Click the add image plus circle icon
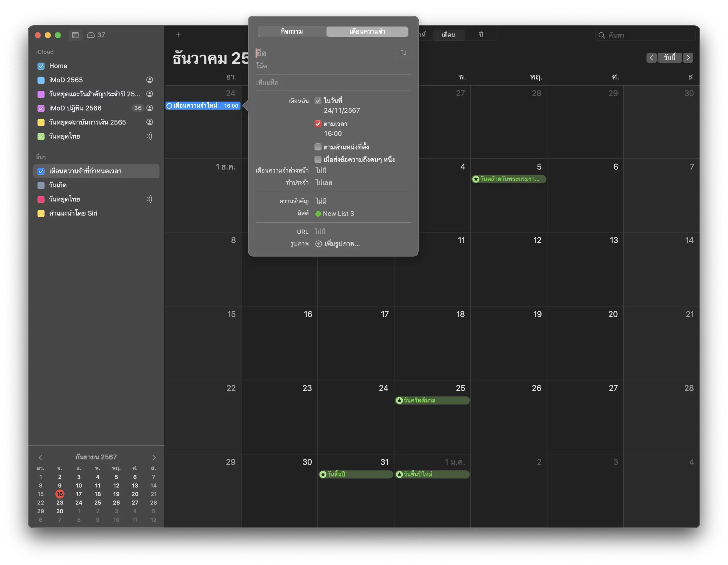This screenshot has width=728, height=565. [318, 244]
